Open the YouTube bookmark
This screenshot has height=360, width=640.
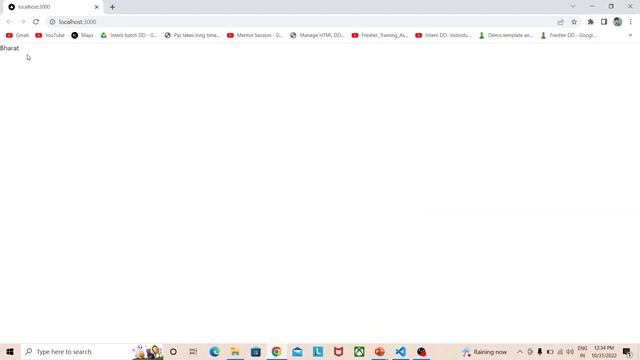50,36
